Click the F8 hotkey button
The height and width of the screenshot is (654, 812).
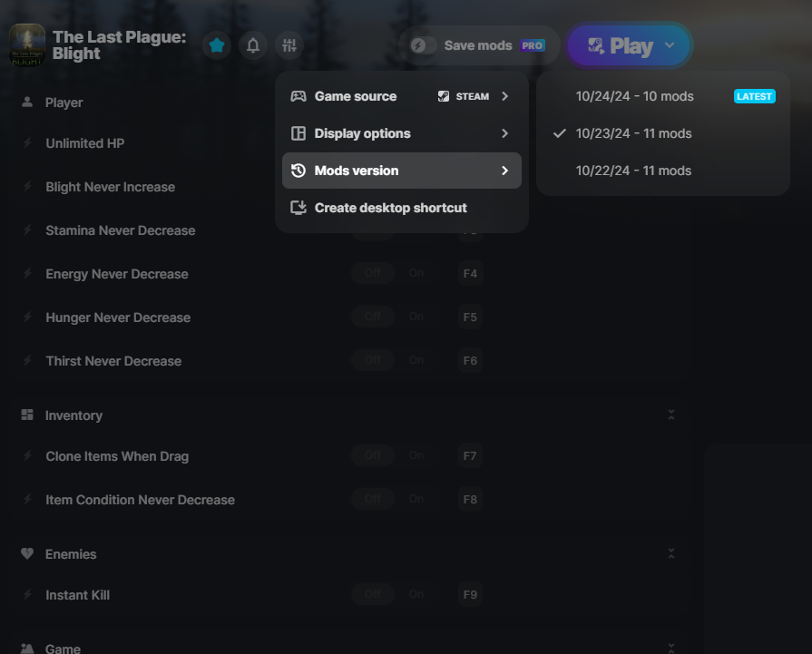tap(470, 499)
